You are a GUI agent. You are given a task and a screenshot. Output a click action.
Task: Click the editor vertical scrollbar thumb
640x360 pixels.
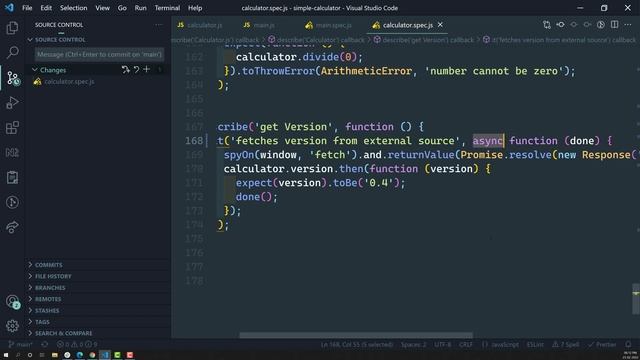636,299
